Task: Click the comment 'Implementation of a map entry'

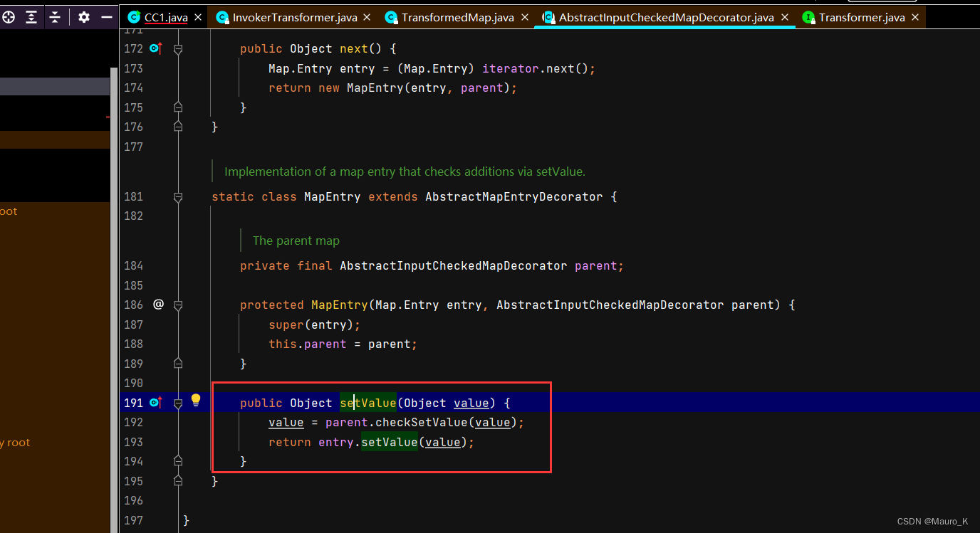Action: point(405,171)
